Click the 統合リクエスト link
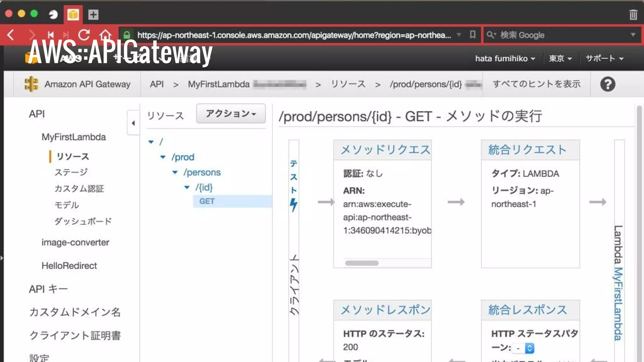This screenshot has width=644, height=362. pyautogui.click(x=527, y=150)
